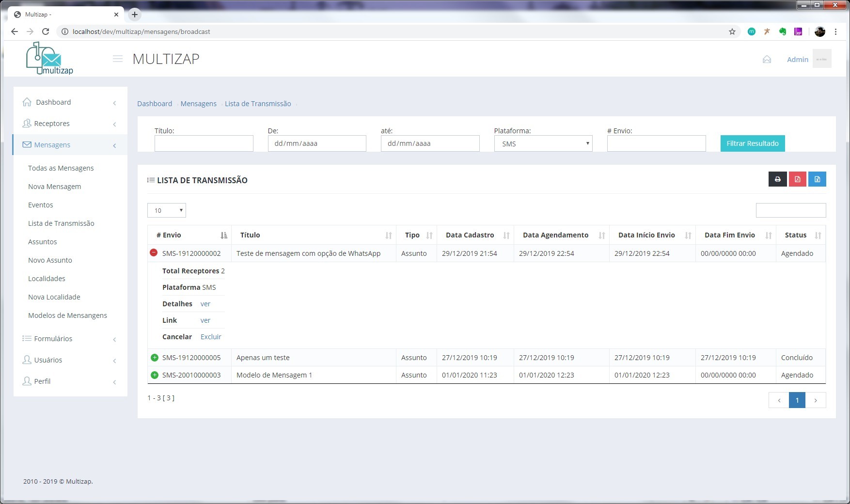Click Excluir to cancel the broadcast
Screen dimensions: 850x504
(211, 337)
